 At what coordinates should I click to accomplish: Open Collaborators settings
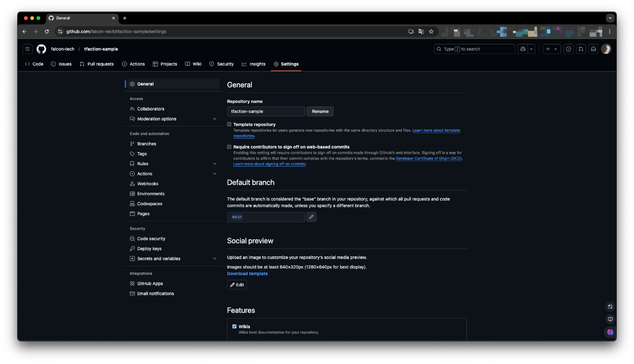[x=173, y=109]
